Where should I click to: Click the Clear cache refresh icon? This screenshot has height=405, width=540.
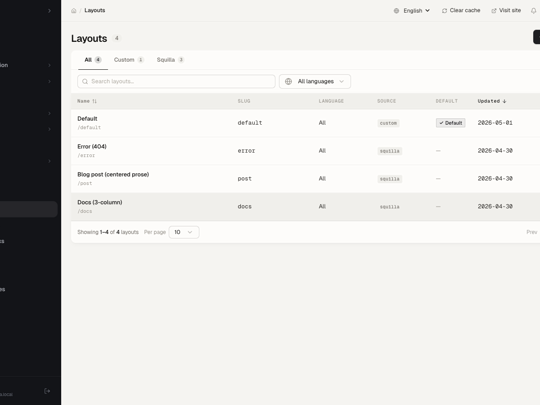click(444, 11)
